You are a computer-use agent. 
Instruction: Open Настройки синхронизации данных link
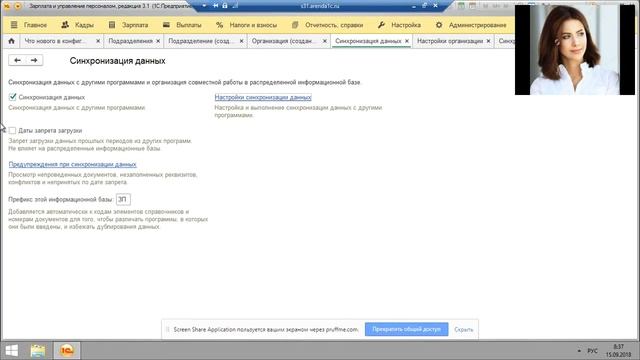(263, 97)
